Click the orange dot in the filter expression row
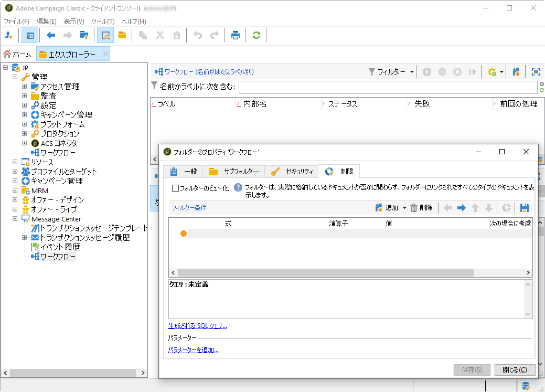Image resolution: width=545 pixels, height=392 pixels. tap(184, 234)
